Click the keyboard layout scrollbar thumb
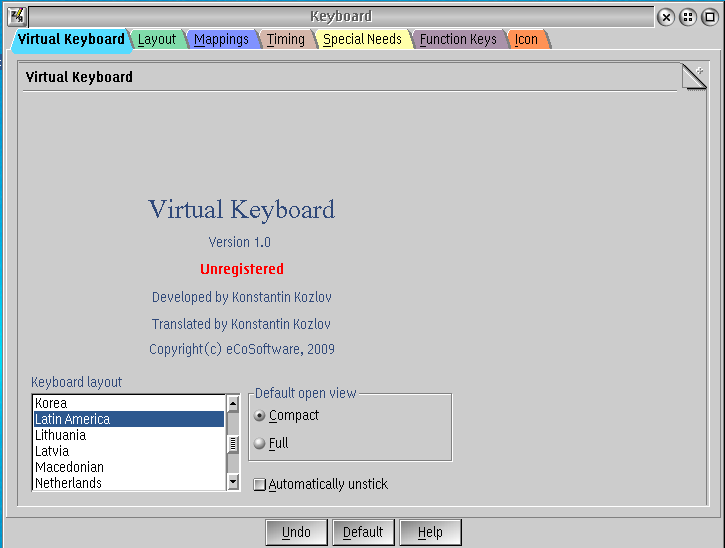Image resolution: width=725 pixels, height=548 pixels. [x=233, y=443]
